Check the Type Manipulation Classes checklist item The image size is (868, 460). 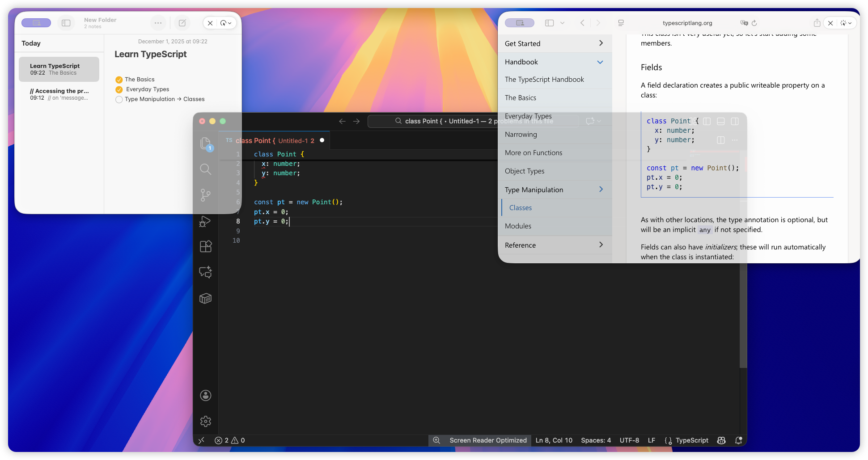(119, 99)
